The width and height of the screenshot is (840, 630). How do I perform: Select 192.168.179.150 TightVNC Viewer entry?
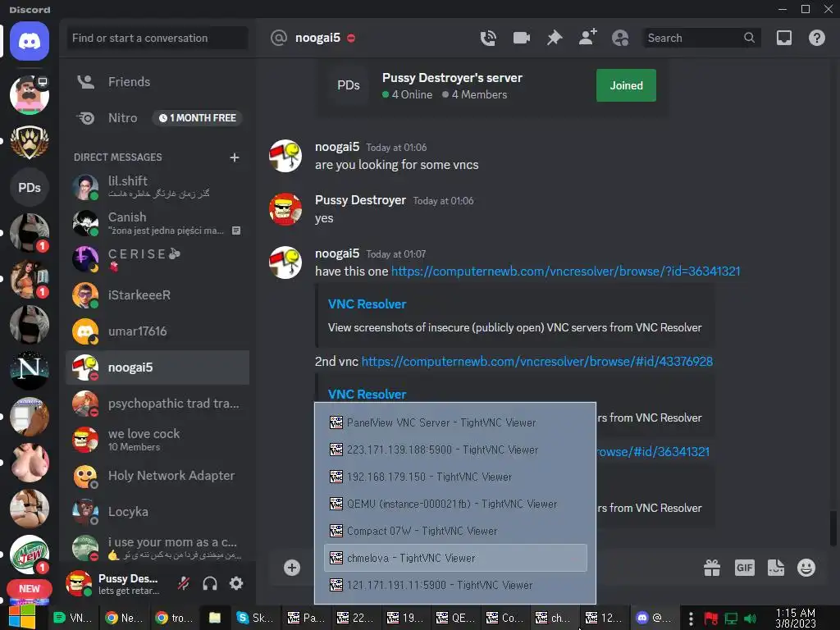pyautogui.click(x=455, y=477)
